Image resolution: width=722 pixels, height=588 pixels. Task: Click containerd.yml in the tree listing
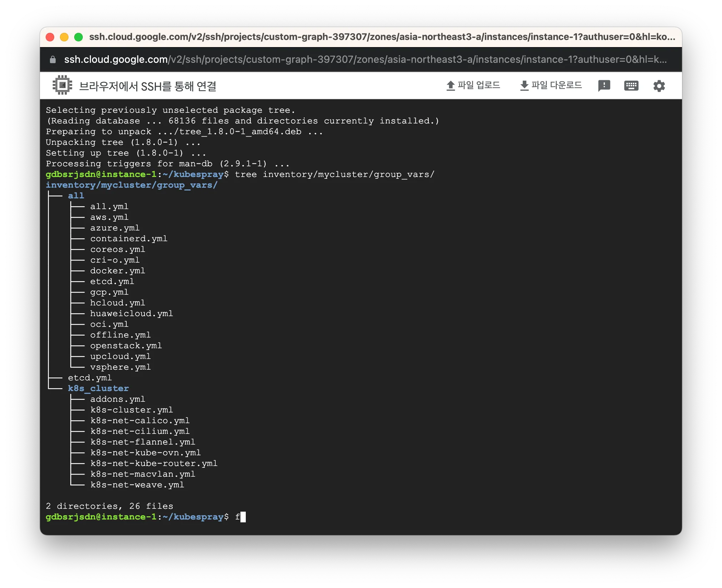pyautogui.click(x=128, y=238)
